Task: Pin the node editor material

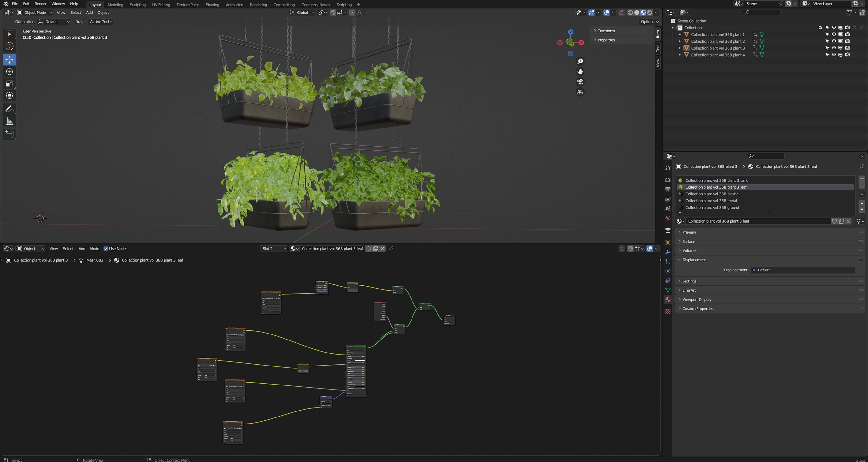Action: 391,249
